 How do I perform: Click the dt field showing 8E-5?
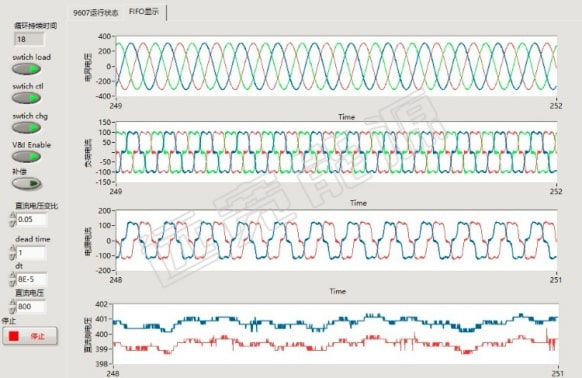pyautogui.click(x=32, y=280)
